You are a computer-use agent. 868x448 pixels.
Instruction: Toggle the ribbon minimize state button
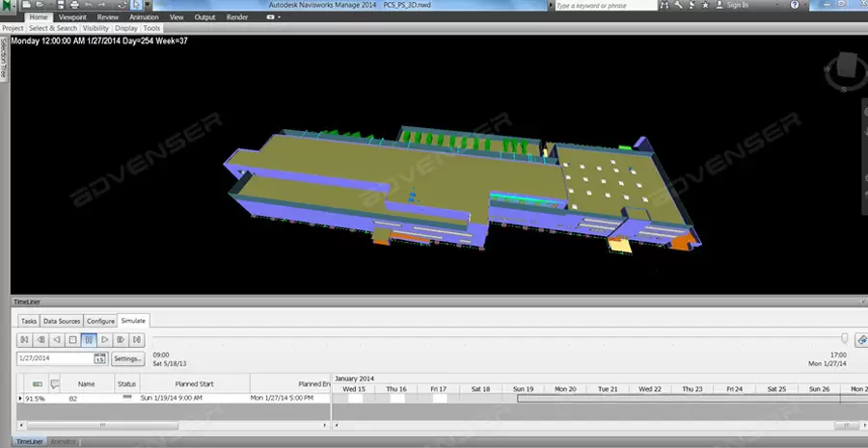pos(271,17)
